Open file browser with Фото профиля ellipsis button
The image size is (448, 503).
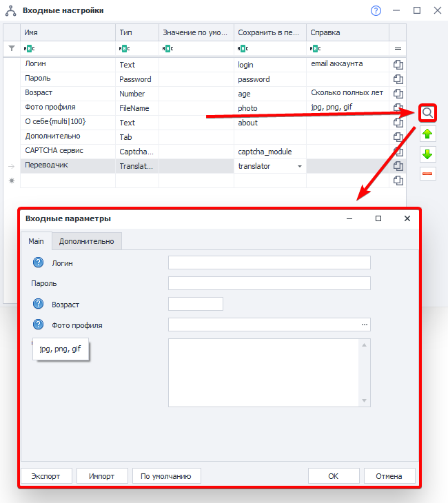tap(365, 325)
